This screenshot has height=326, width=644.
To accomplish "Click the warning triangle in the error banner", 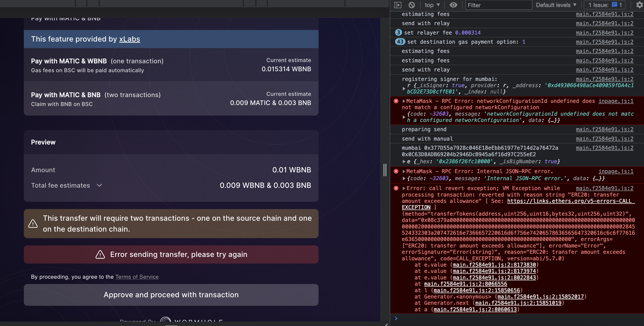I will pos(100,254).
